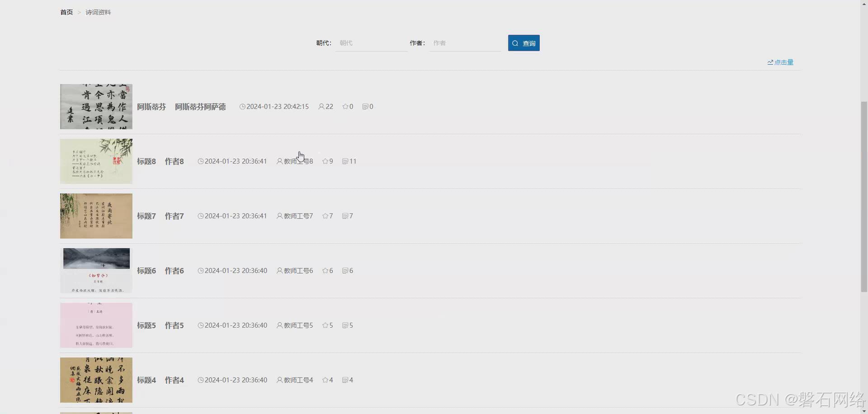
Task: Click into the 作者 input field
Action: coord(465,43)
